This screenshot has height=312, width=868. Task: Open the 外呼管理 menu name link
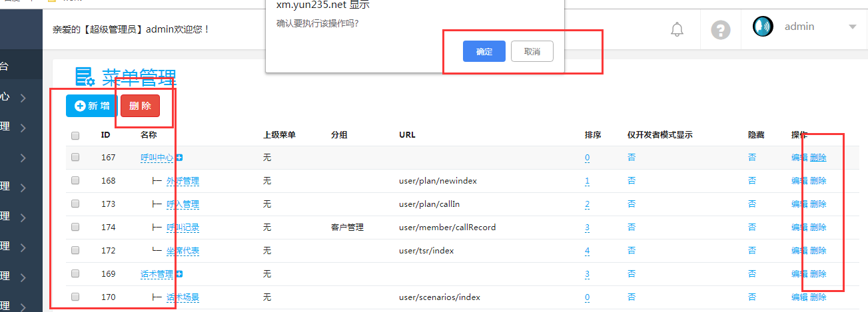click(x=183, y=181)
